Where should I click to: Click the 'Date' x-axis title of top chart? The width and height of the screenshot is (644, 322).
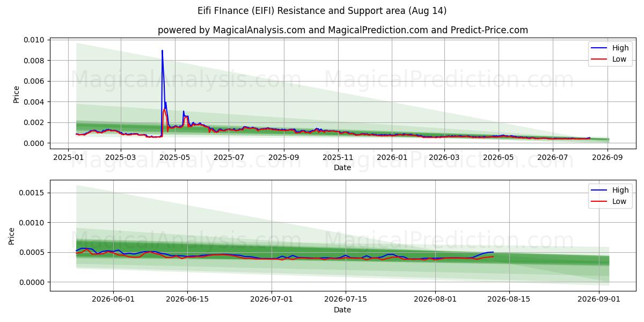click(x=342, y=167)
